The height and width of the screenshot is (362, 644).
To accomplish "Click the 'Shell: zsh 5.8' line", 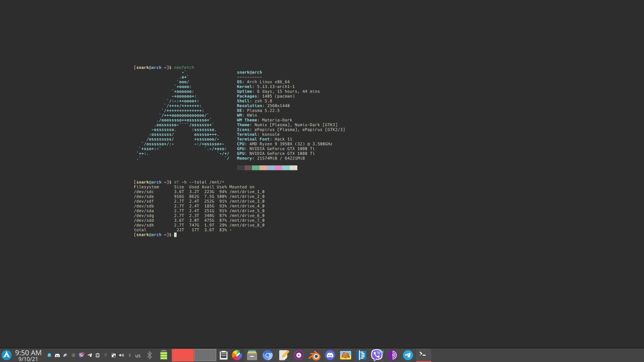I will tap(255, 101).
